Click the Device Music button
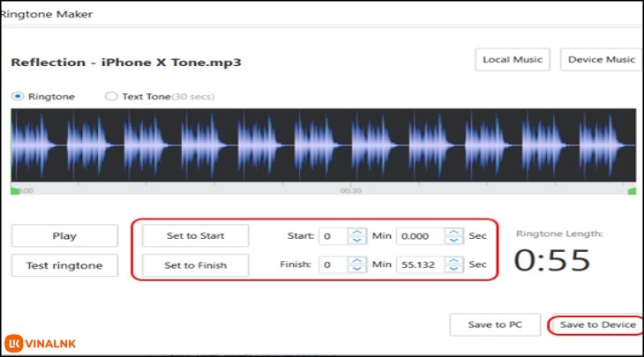The image size is (644, 357). (602, 60)
